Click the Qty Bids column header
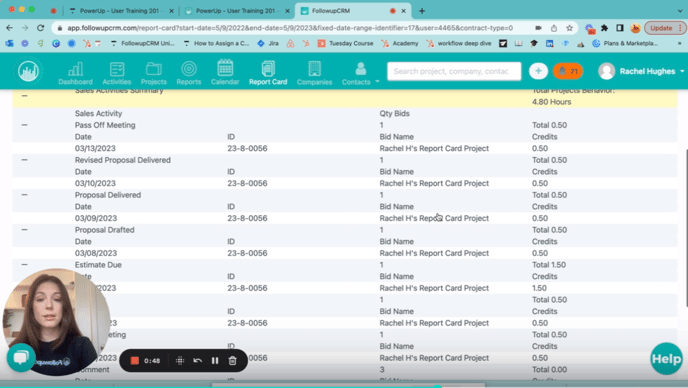Viewport: 688px width, 388px height. (394, 113)
